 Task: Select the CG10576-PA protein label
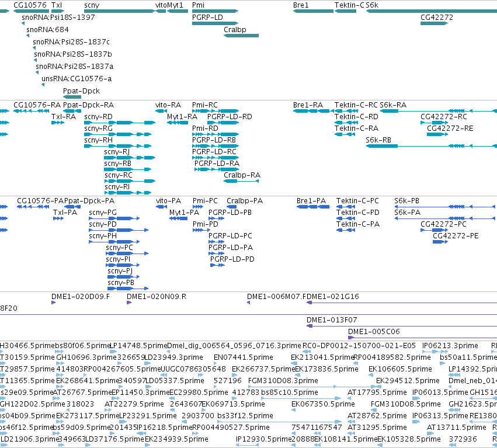point(40,201)
